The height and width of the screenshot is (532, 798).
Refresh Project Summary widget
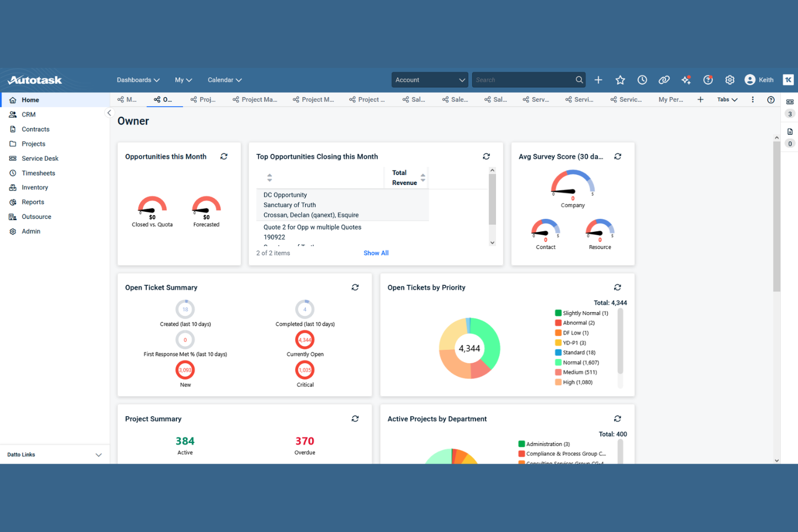355,419
